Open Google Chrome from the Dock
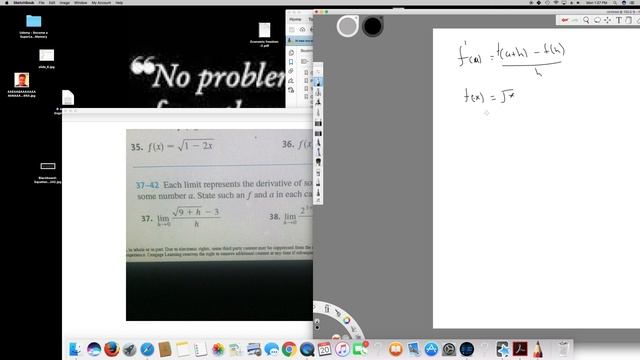 [x=289, y=349]
